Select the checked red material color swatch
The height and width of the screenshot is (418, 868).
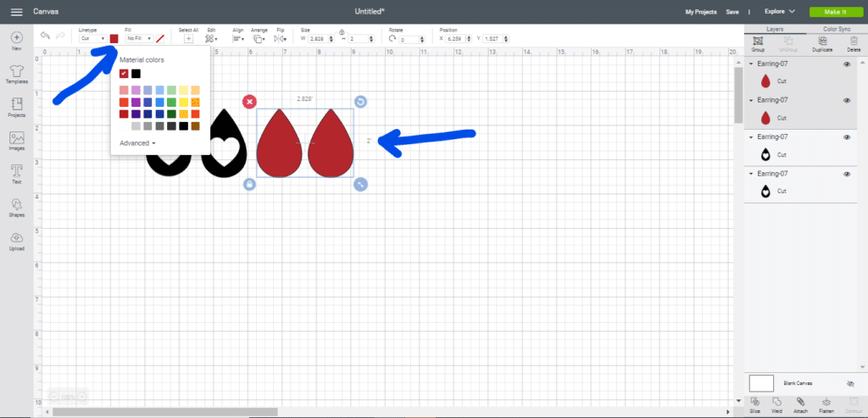tap(124, 74)
